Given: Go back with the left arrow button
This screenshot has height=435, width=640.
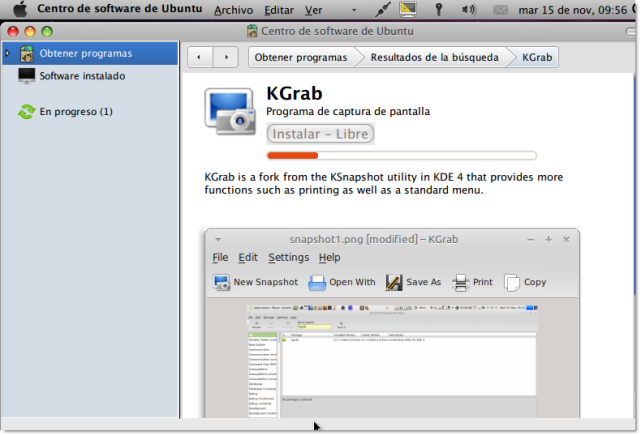Looking at the screenshot, I should tap(200, 57).
